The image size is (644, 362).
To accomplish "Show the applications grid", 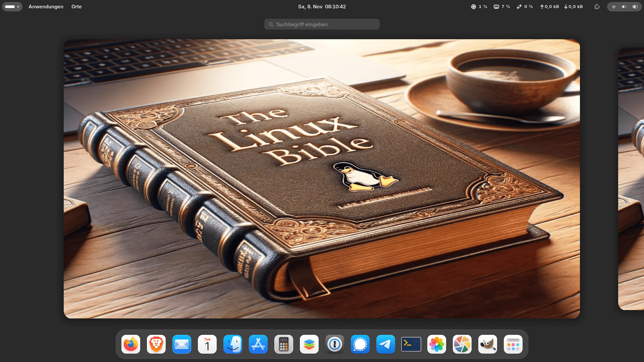I will tap(513, 344).
